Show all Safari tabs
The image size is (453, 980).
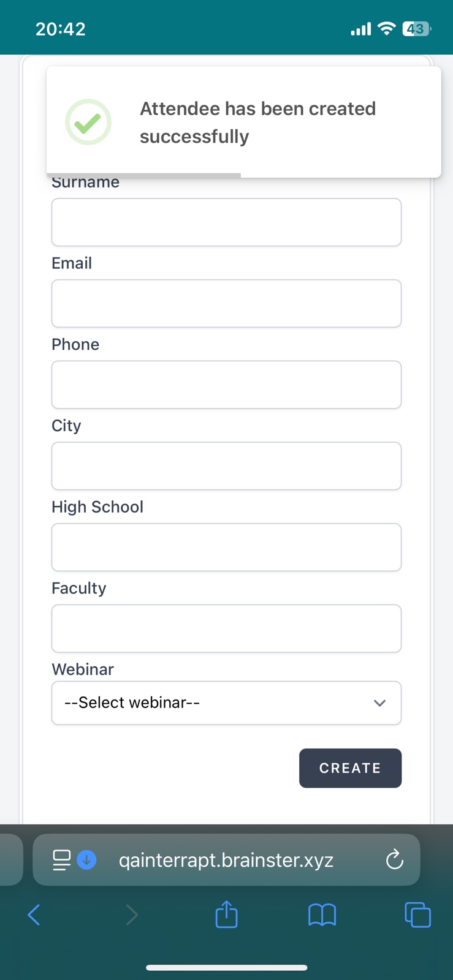pos(417,915)
